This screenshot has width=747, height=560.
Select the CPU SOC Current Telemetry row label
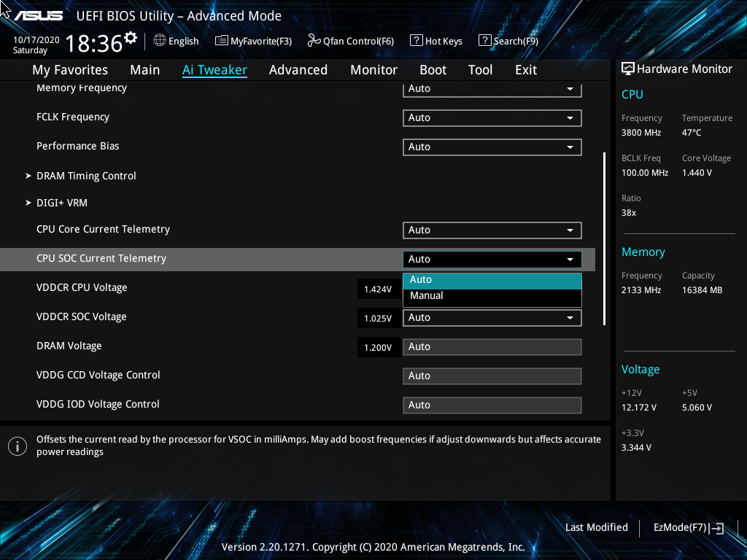click(x=101, y=259)
